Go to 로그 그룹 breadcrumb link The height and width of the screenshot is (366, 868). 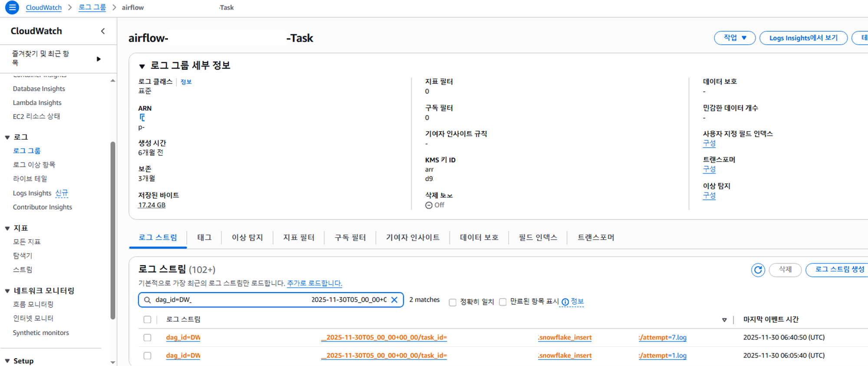(92, 7)
